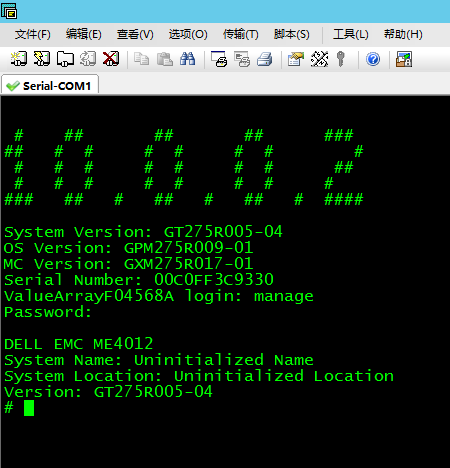
Task: Open the 文件(F) menu
Action: pos(32,34)
